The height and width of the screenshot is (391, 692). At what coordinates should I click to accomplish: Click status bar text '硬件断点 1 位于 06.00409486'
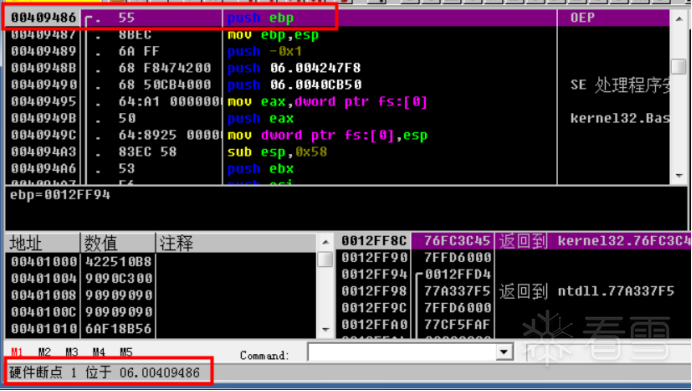coord(105,373)
